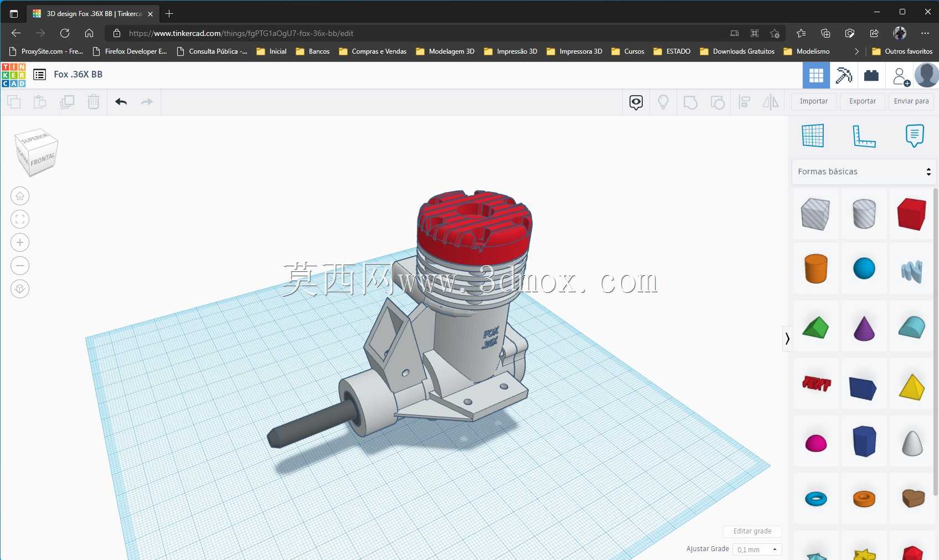The width and height of the screenshot is (939, 560).
Task: Open the Outros favoritos folder
Action: pyautogui.click(x=902, y=51)
